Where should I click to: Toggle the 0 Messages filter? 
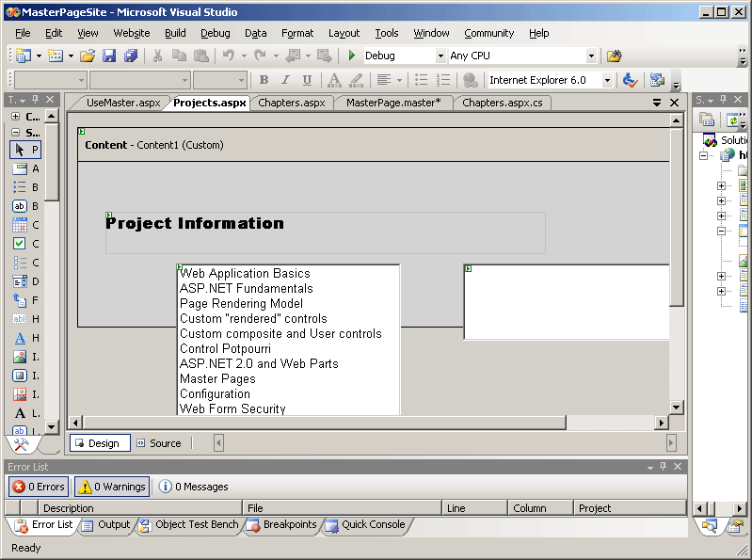click(194, 487)
